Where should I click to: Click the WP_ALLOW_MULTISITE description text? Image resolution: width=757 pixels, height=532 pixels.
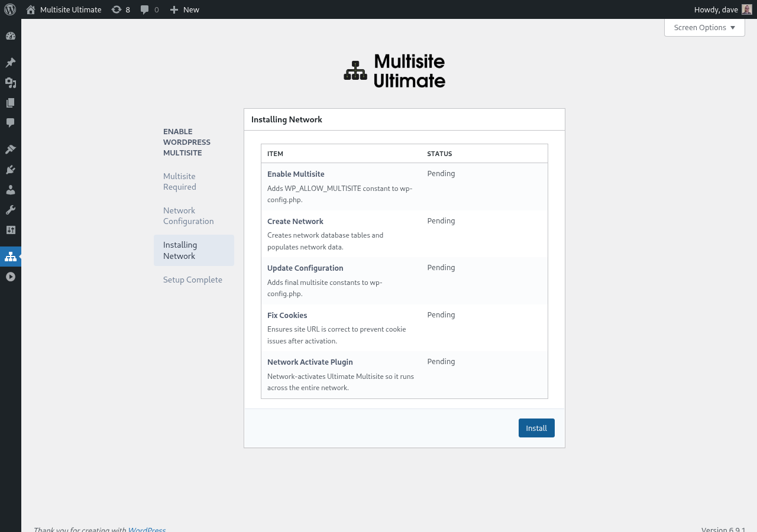tap(340, 194)
